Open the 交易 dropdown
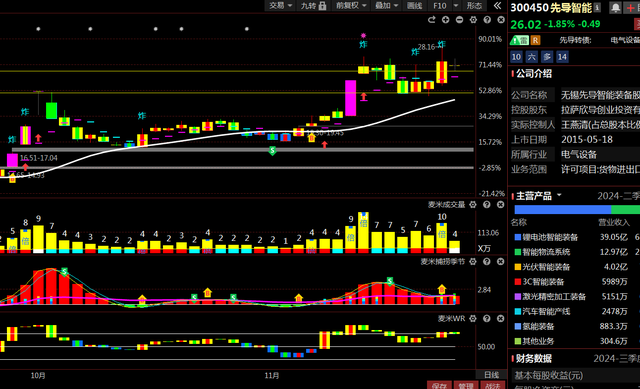This screenshot has height=389, width=640. coord(281,5)
